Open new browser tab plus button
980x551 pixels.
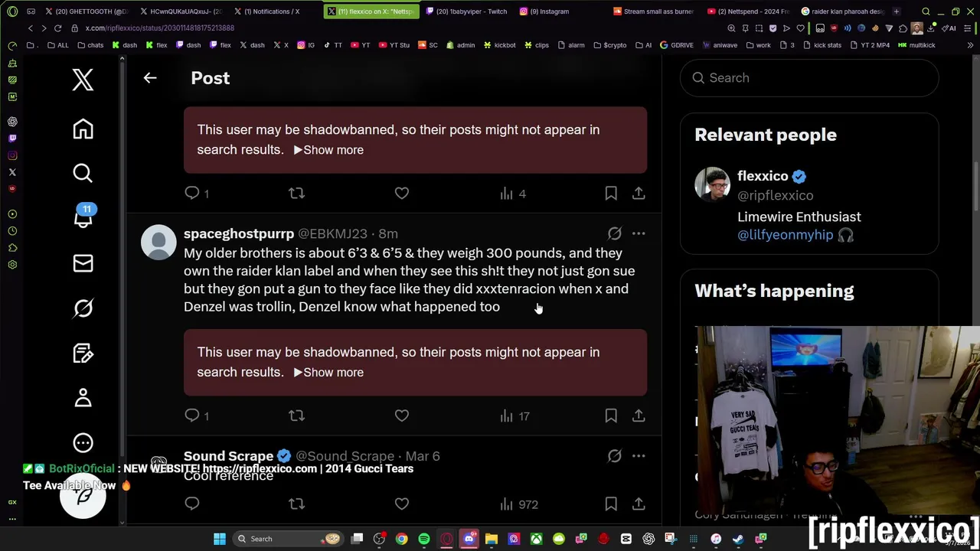point(896,11)
